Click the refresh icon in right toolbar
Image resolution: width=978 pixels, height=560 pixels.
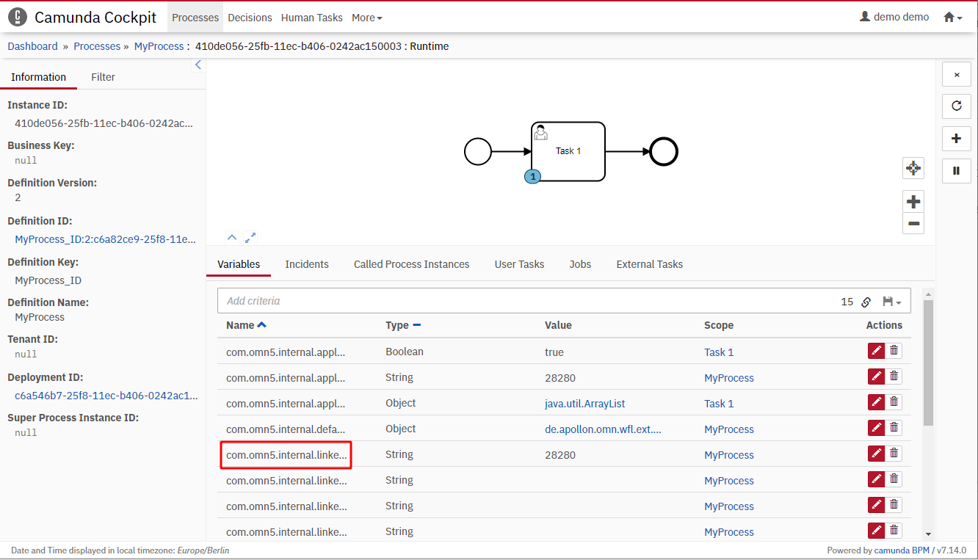[956, 106]
